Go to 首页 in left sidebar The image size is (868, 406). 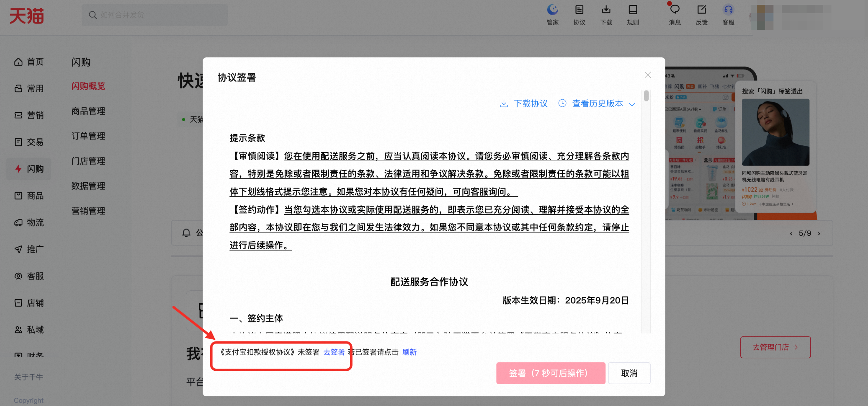click(29, 62)
